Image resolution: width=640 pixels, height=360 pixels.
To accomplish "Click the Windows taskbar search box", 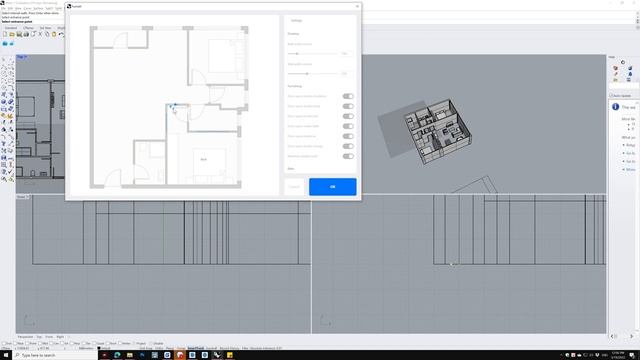I will (x=55, y=355).
